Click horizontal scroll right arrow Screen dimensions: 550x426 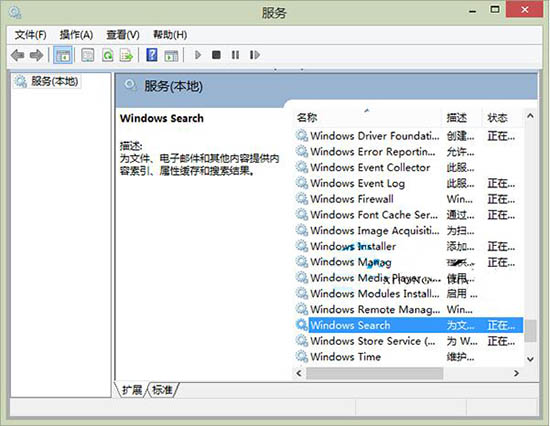pos(516,373)
